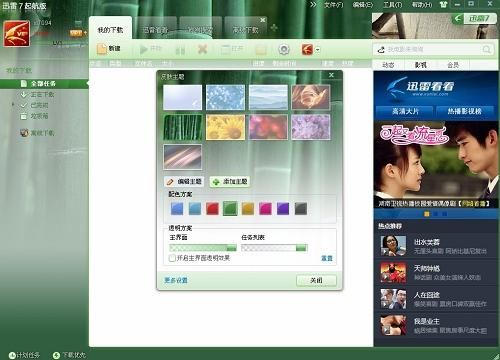
Task: Close the fourth tab with its X icon
Action: 263,20
